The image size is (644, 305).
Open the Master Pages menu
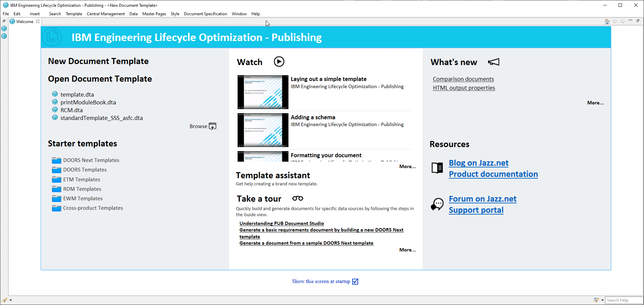point(154,14)
